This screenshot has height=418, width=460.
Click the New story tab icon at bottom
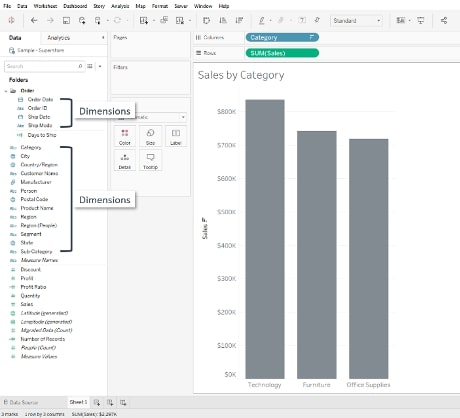click(123, 403)
